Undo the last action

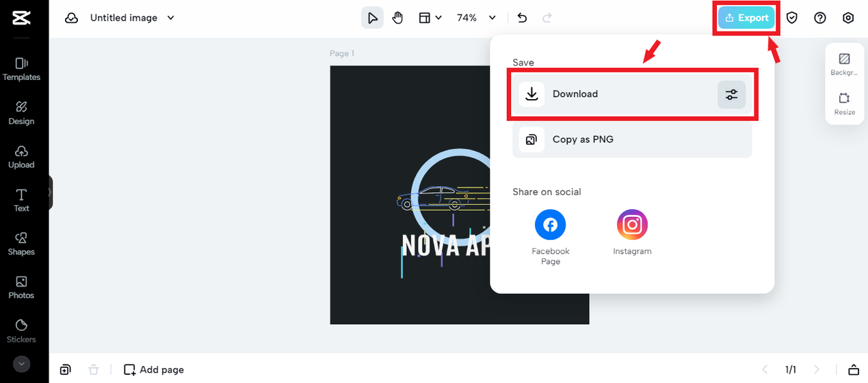click(x=522, y=18)
